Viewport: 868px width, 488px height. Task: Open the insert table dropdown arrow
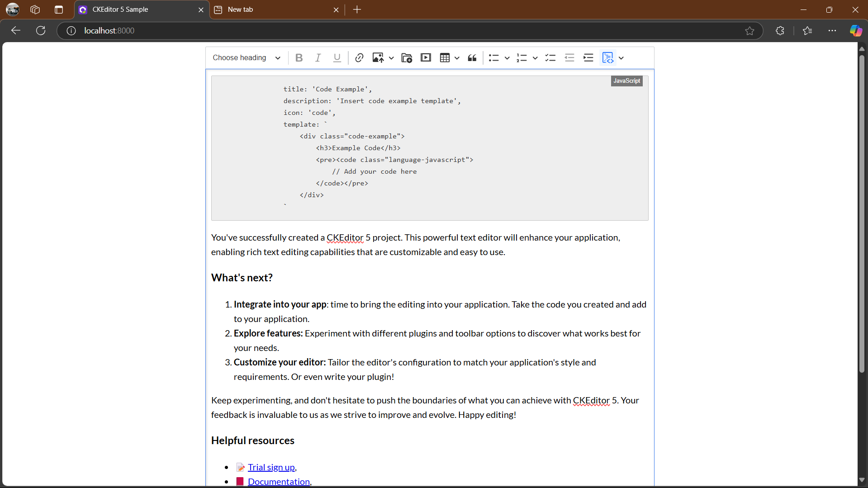pos(457,57)
